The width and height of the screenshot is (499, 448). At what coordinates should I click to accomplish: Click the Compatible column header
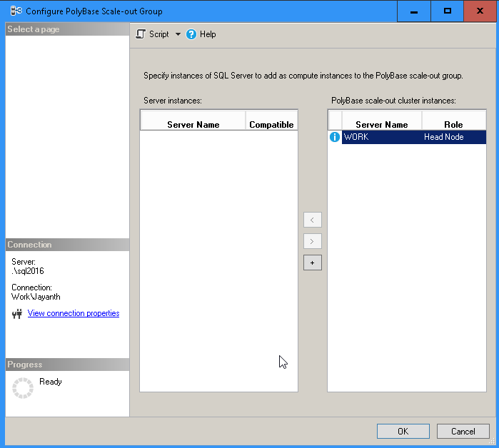[x=271, y=121]
